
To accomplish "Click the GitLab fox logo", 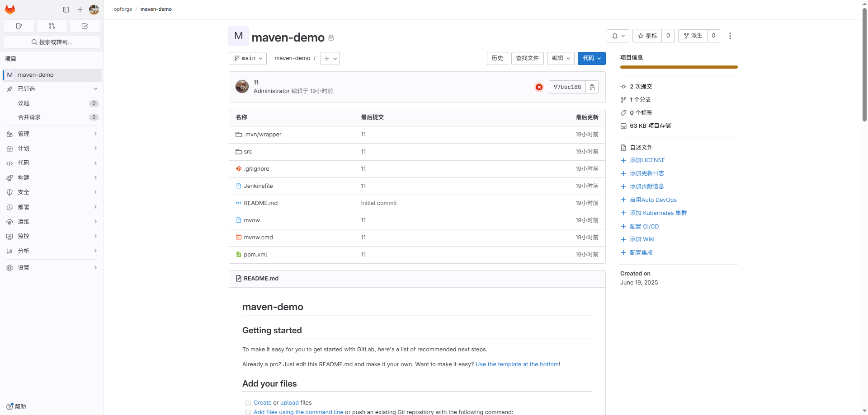I will click(10, 9).
